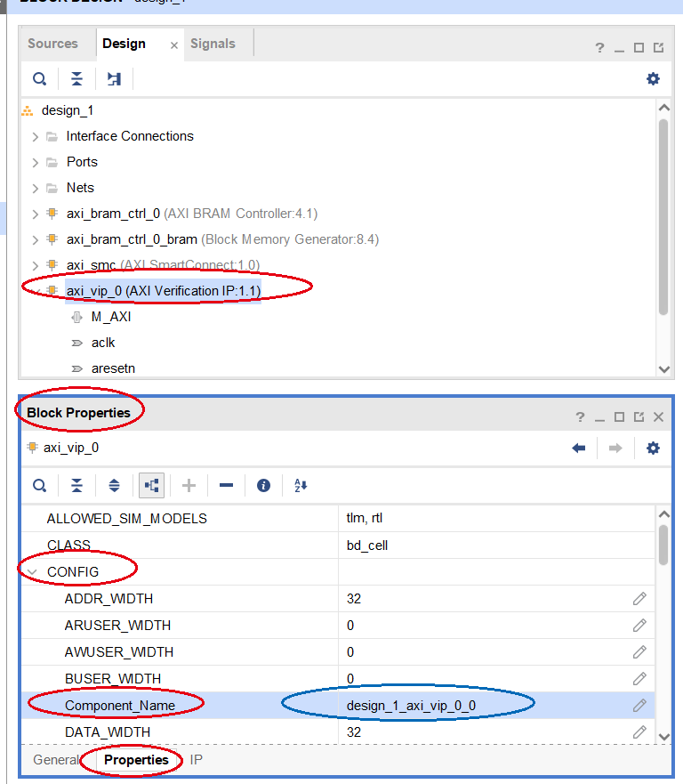Click the search icon in Design panel

pyautogui.click(x=39, y=79)
